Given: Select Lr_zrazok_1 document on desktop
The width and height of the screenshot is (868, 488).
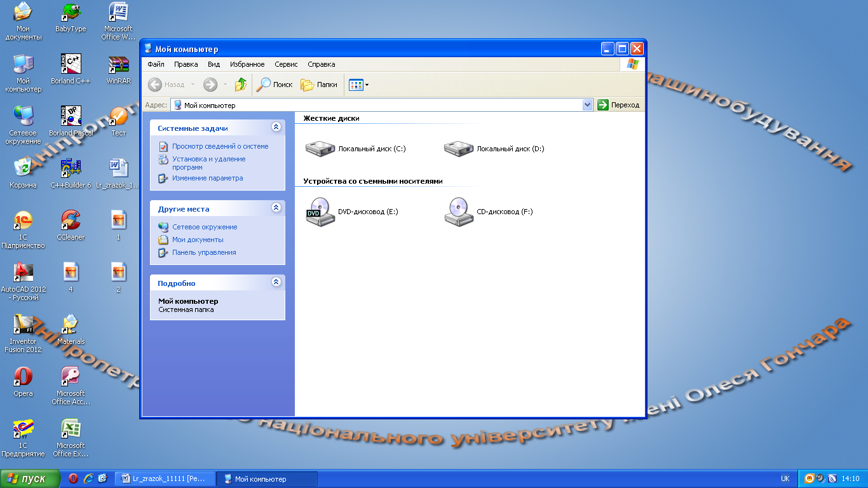Looking at the screenshot, I should click(x=118, y=174).
